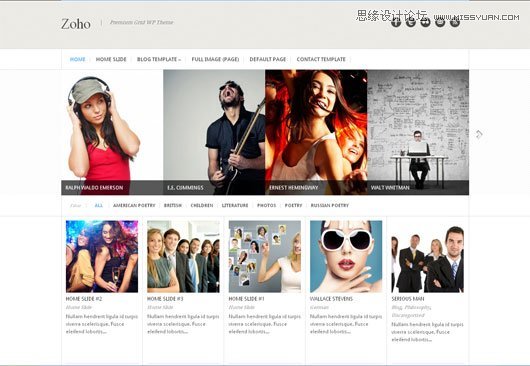This screenshot has height=366, width=530.
Task: Open the Contact Template menu item
Action: 321,59
